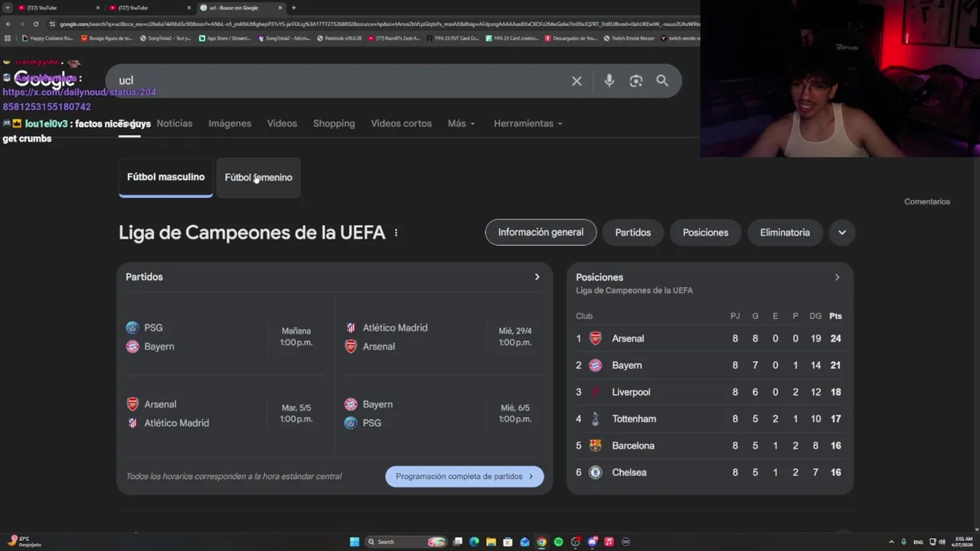Screen dimensions: 980x551
Task: Open Google Chrome from the taskbar
Action: pos(541,542)
